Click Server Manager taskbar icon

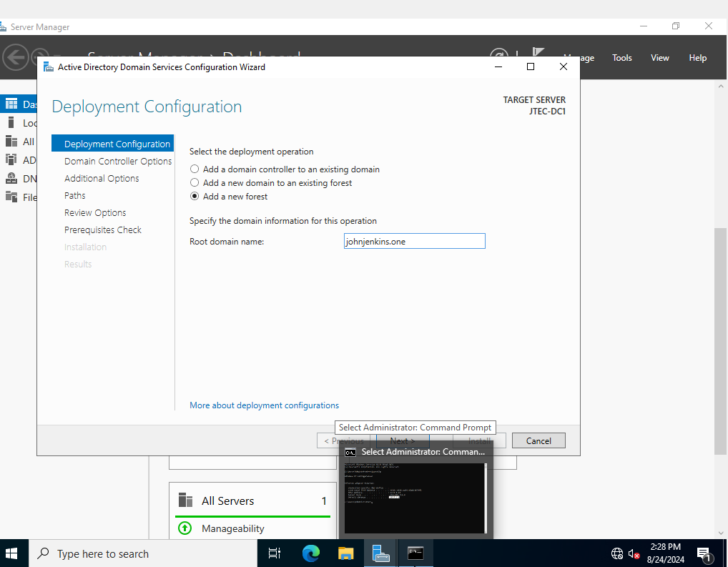click(x=380, y=553)
